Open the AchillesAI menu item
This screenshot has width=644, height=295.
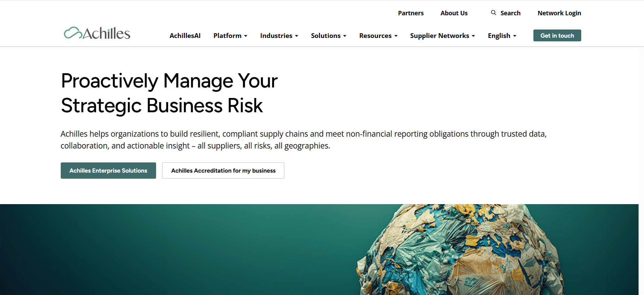coord(185,36)
